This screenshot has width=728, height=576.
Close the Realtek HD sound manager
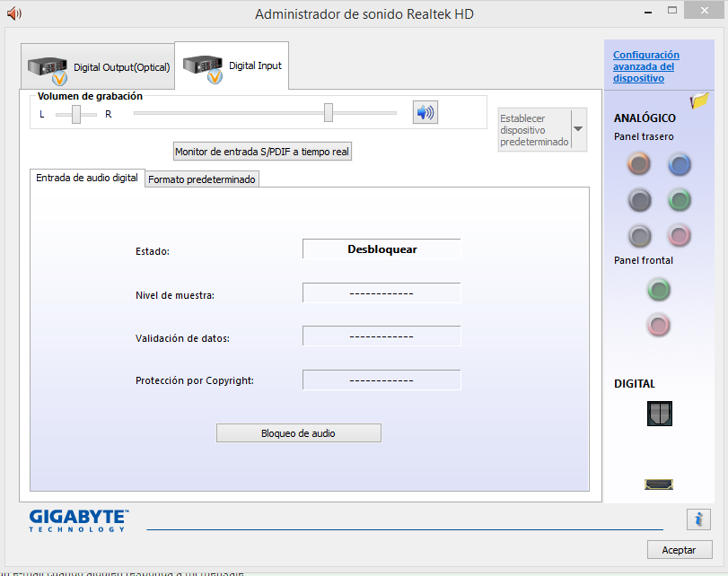point(705,10)
